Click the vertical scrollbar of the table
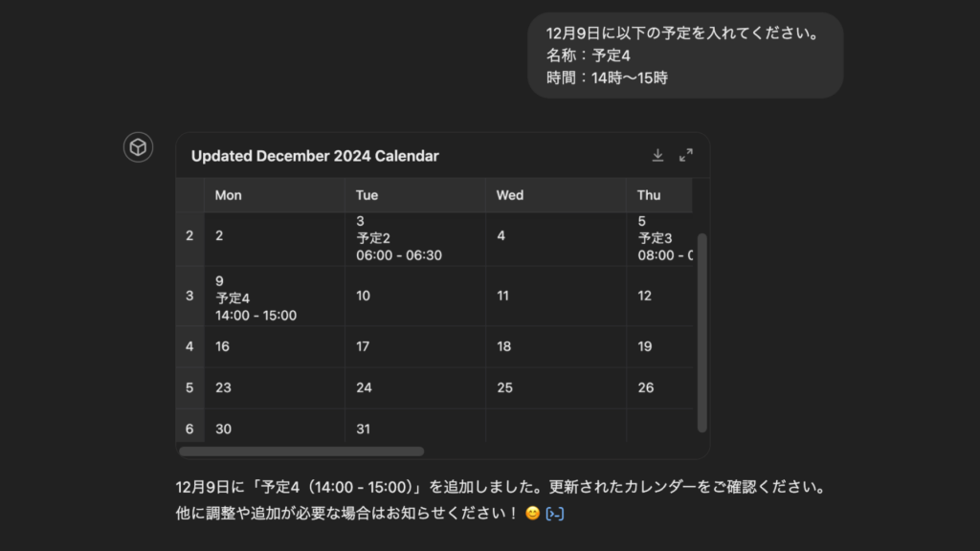This screenshot has height=551, width=980. pos(702,331)
